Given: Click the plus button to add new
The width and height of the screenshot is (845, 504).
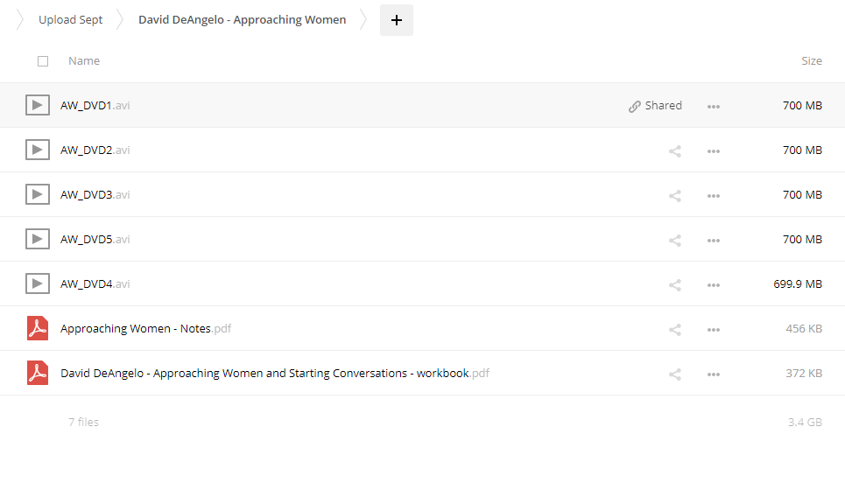Looking at the screenshot, I should pyautogui.click(x=396, y=20).
